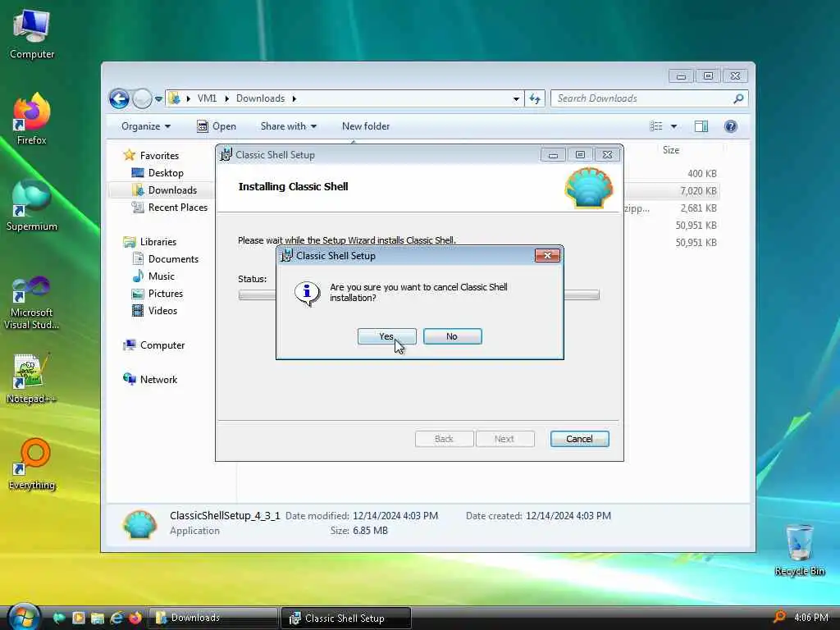The height and width of the screenshot is (630, 840).
Task: Open Music library
Action: point(153,276)
